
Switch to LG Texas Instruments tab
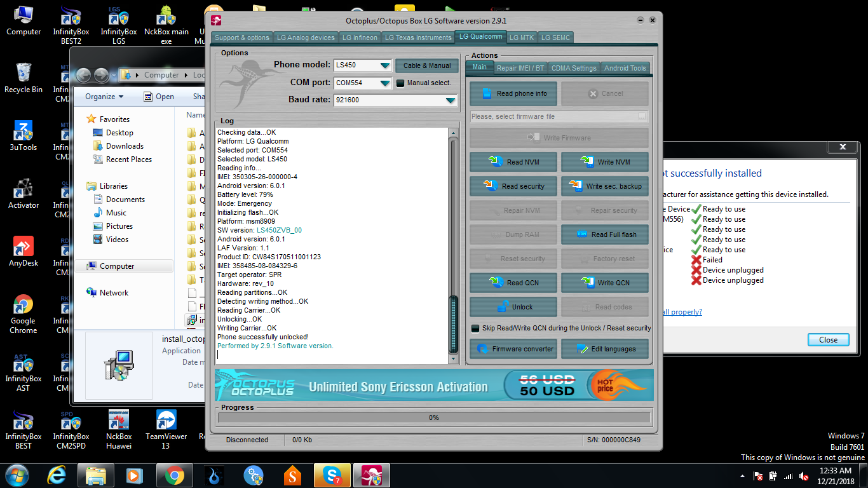click(x=418, y=37)
